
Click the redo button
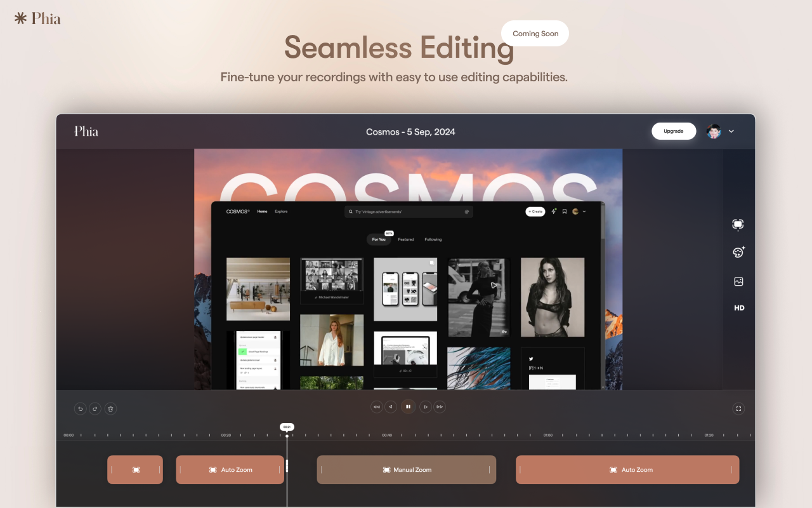(95, 409)
